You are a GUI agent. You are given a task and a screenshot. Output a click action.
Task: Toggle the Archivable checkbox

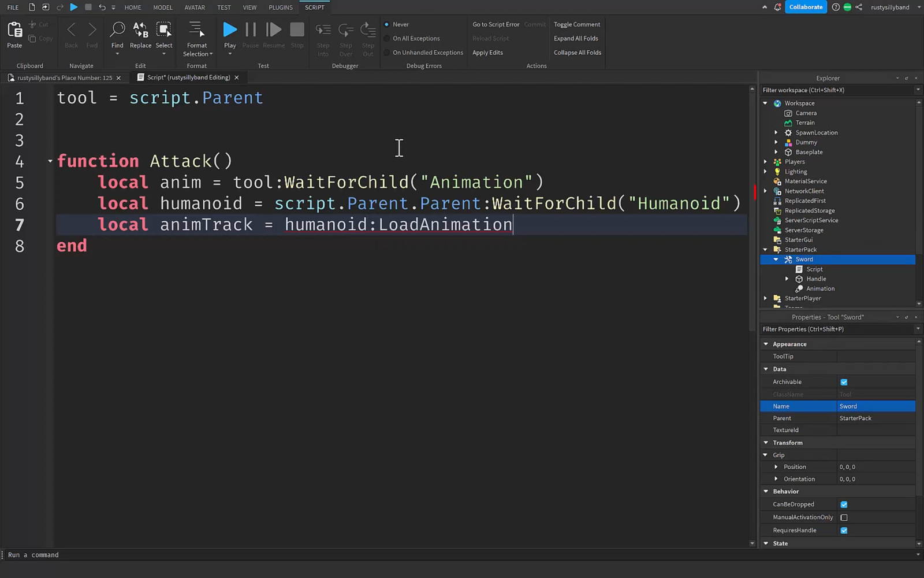coord(844,382)
